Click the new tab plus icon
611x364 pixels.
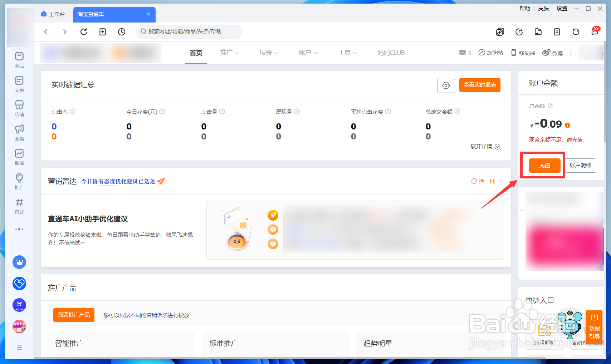pos(103,32)
